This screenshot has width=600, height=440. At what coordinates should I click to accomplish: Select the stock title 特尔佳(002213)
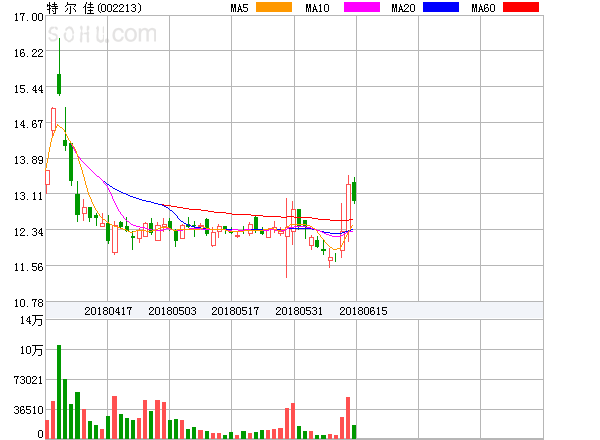[94, 8]
